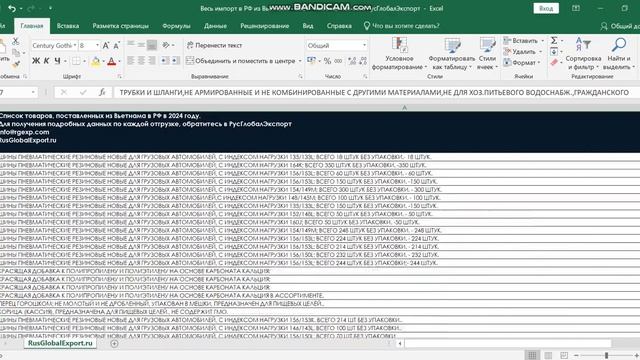640x360 pixels.
Task: Click the Вход sign-in button
Action: click(546, 9)
